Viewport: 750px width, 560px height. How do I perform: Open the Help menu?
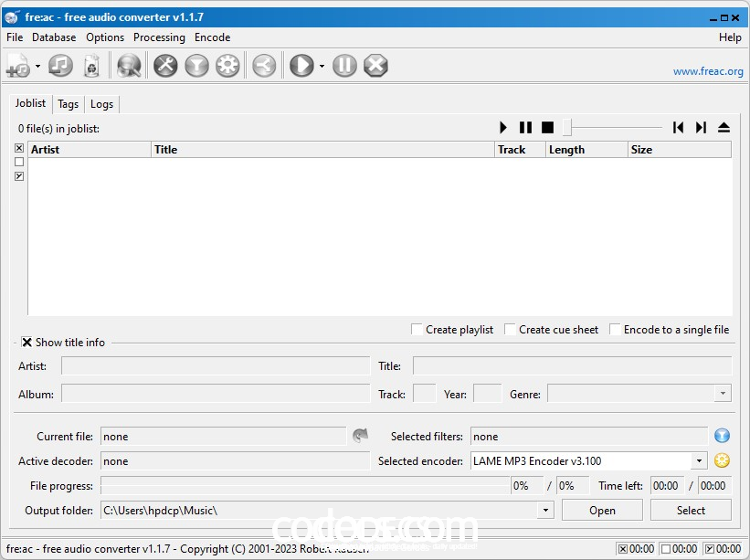(730, 37)
